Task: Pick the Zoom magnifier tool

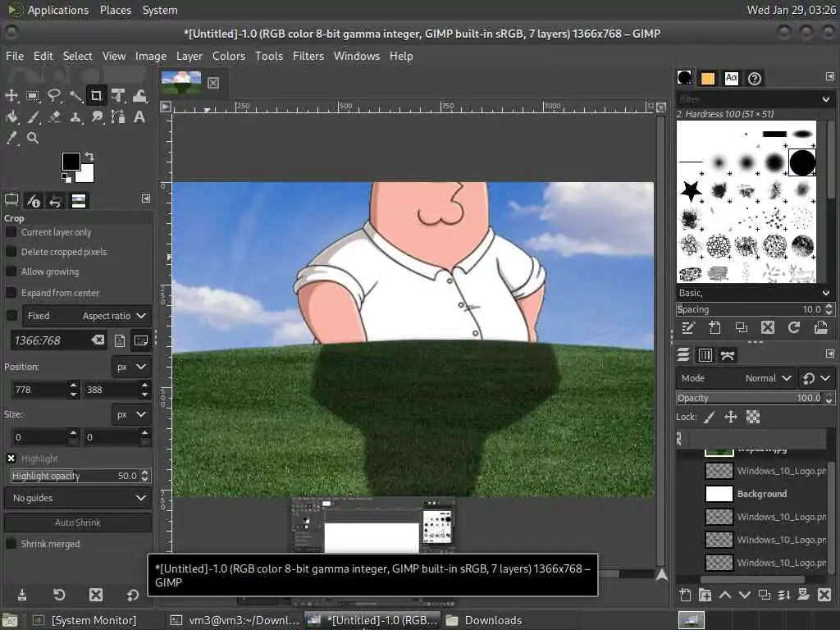Action: coord(33,138)
